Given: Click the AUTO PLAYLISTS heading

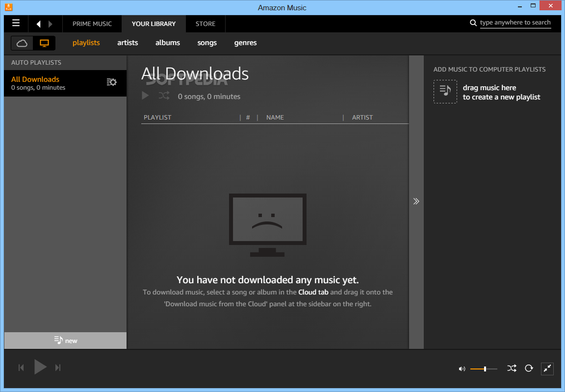Looking at the screenshot, I should (x=36, y=63).
